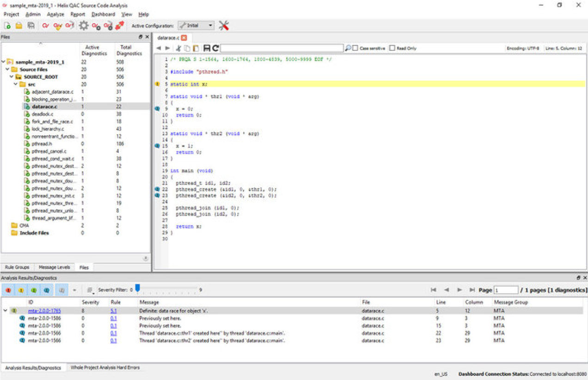The image size is (588, 380).
Task: Click the Save Project toolbar icon
Action: (x=31, y=26)
